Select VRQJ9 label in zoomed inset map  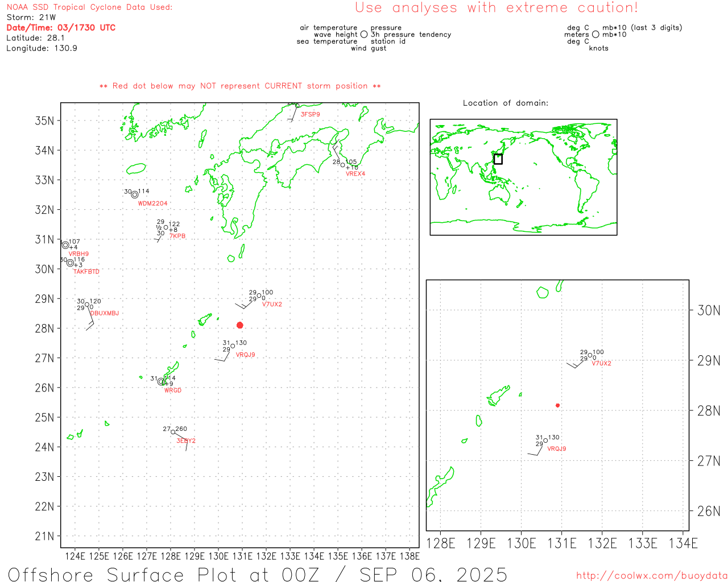pyautogui.click(x=557, y=449)
